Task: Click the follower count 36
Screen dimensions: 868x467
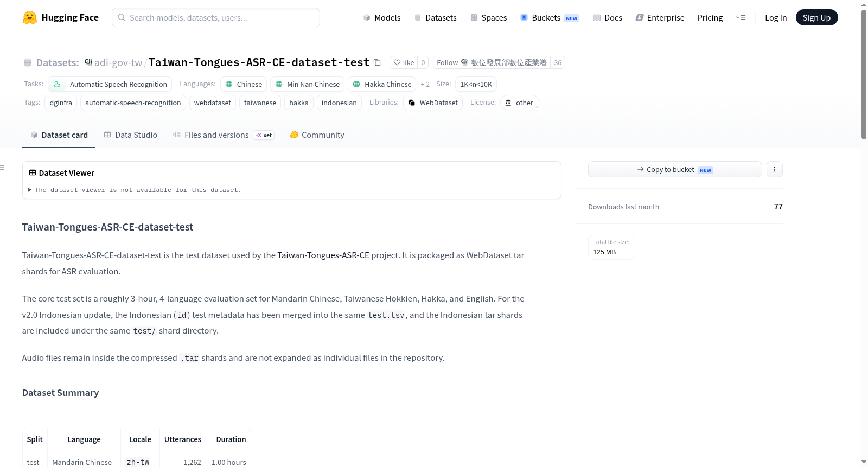Action: 558,62
